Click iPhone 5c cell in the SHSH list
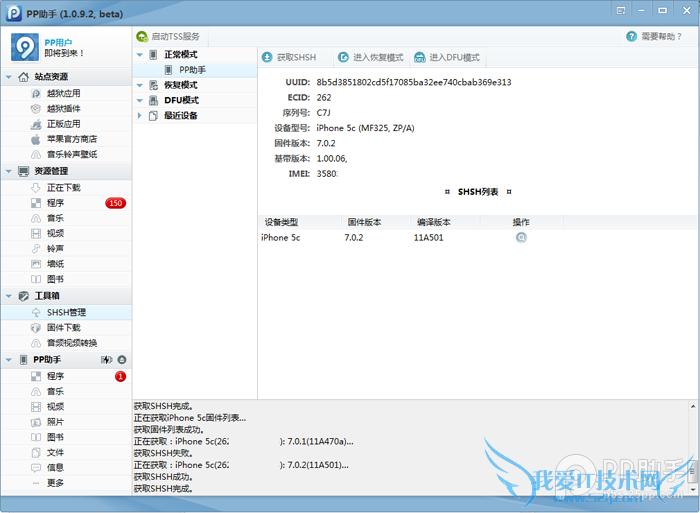Screen dimensions: 700x513 coord(280,238)
